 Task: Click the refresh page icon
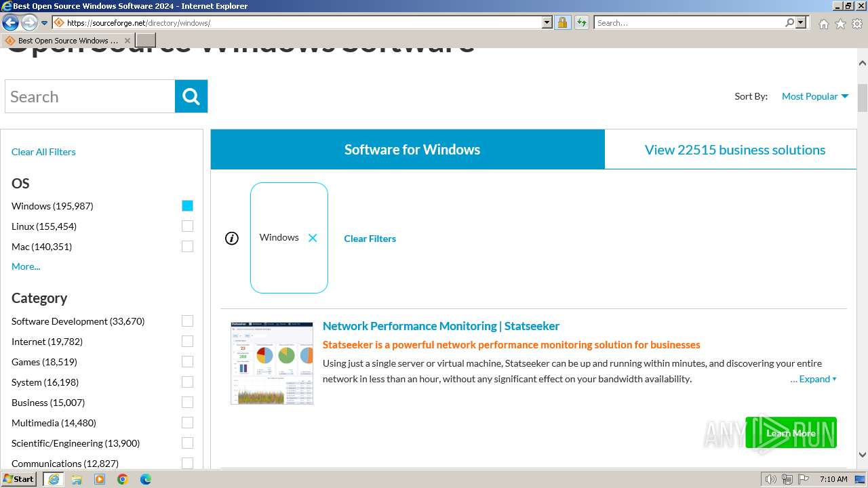pos(582,22)
